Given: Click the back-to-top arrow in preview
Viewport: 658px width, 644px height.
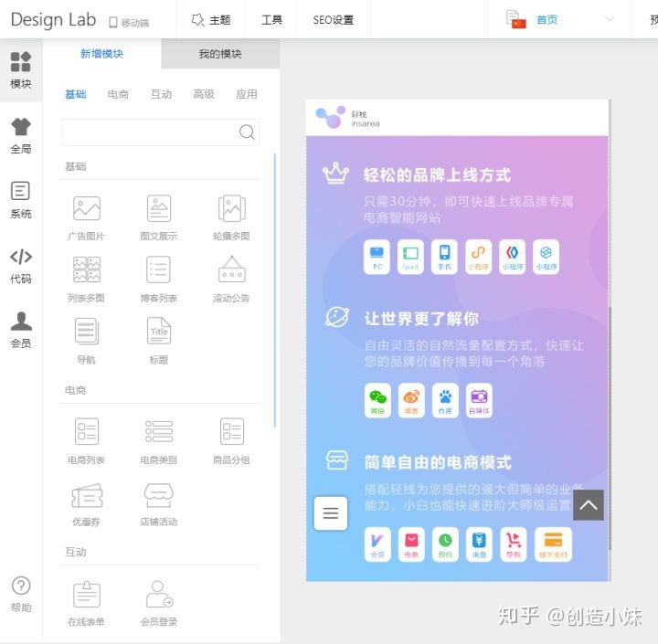Looking at the screenshot, I should 589,505.
